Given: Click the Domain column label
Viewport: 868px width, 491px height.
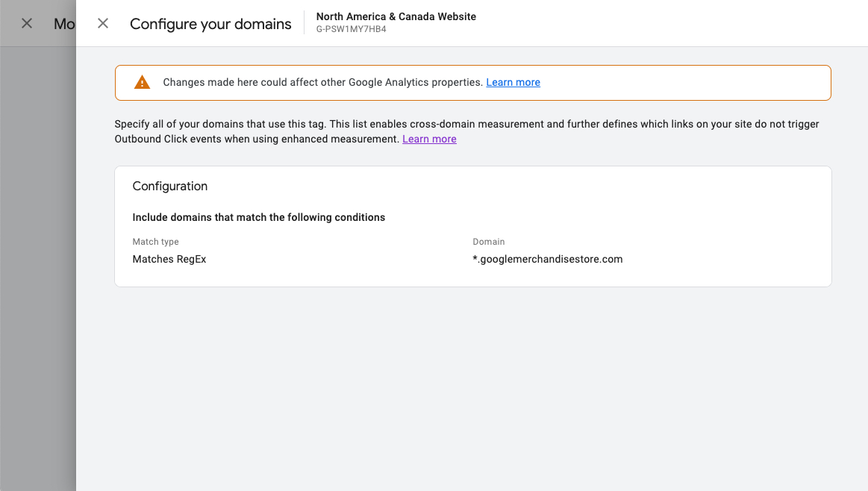Looking at the screenshot, I should pyautogui.click(x=489, y=242).
